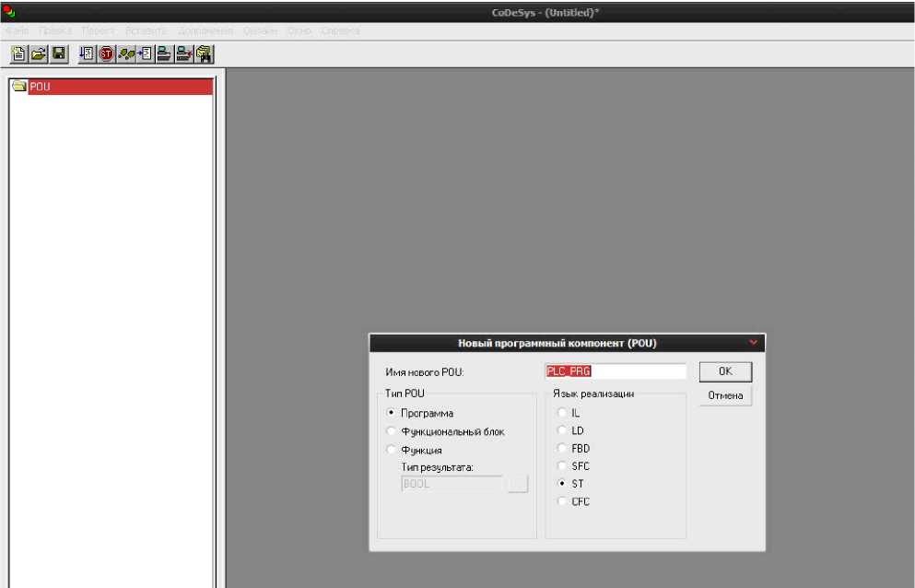This screenshot has width=915, height=588.
Task: Click the Login toolbar icon
Action: pos(164,54)
